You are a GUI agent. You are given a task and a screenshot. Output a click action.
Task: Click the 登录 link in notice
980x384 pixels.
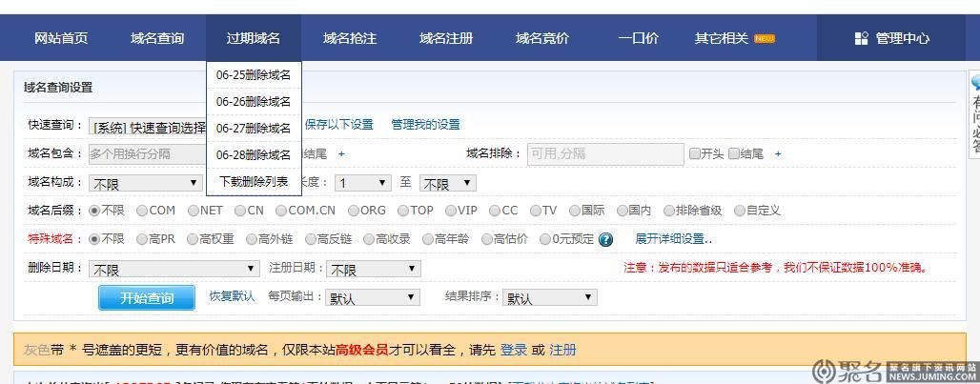[514, 350]
